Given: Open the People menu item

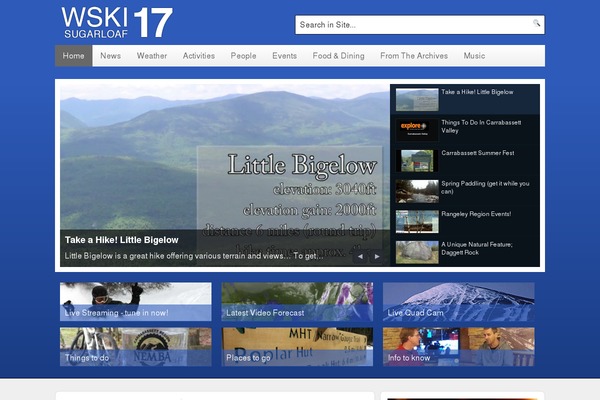Looking at the screenshot, I should pos(243,56).
